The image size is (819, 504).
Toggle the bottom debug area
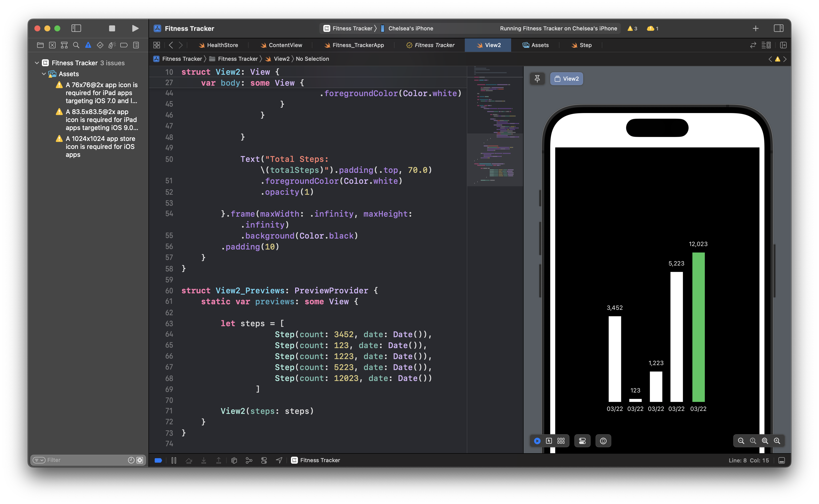782,460
